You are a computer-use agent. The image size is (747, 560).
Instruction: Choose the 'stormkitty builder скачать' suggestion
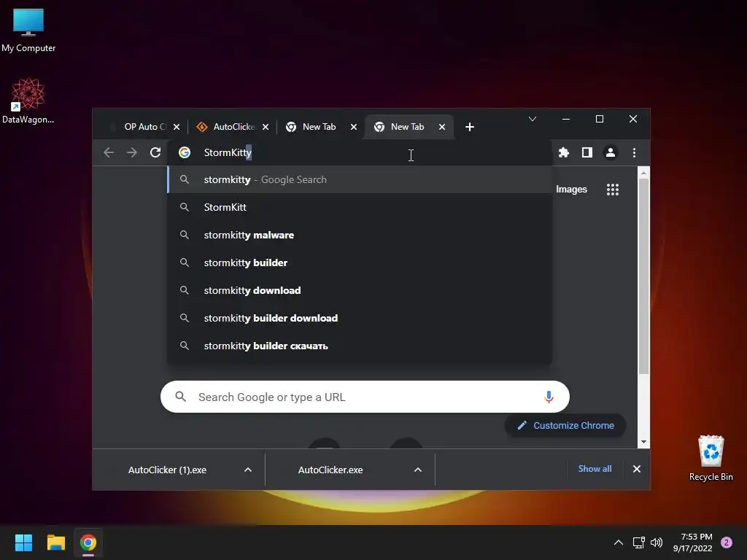pos(360,346)
